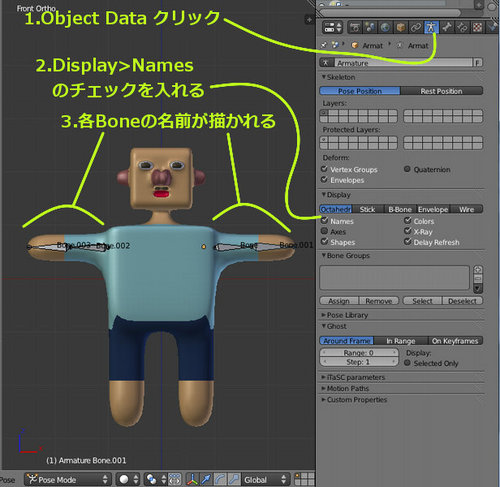This screenshot has width=500, height=487.
Task: Select the Object Data armature icon
Action: point(431,28)
